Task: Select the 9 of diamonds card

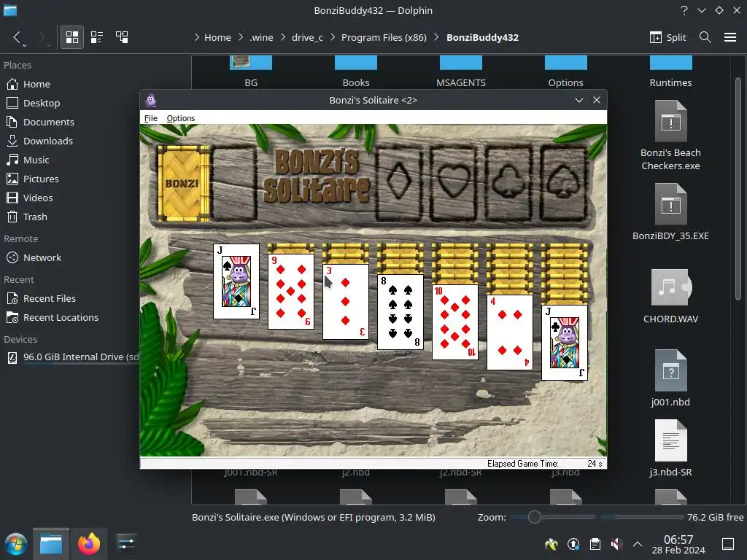Action: pyautogui.click(x=291, y=292)
